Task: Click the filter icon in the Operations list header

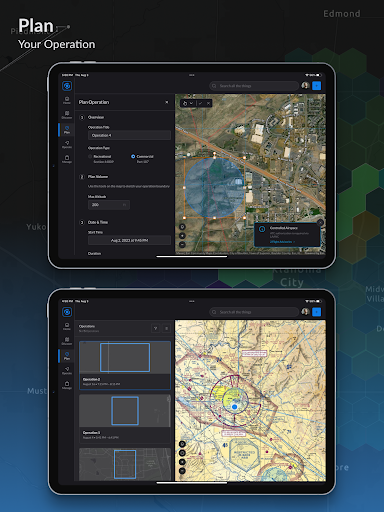Action: click(x=155, y=328)
